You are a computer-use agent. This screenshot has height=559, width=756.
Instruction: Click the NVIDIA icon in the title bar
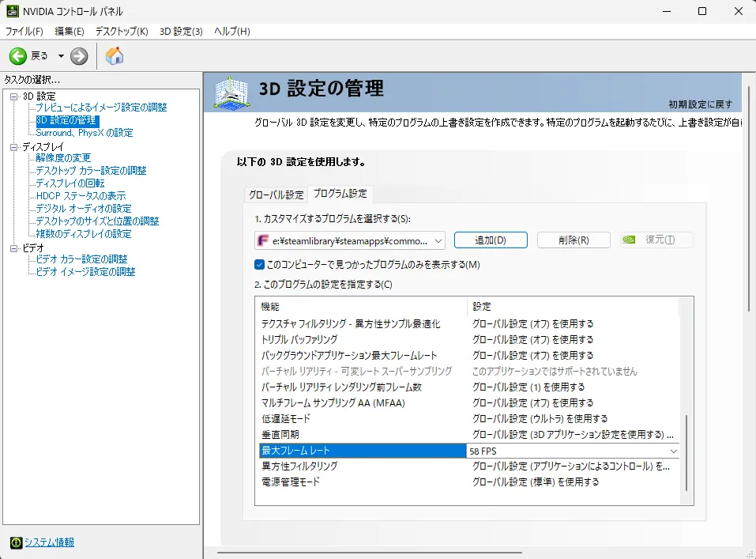click(11, 11)
